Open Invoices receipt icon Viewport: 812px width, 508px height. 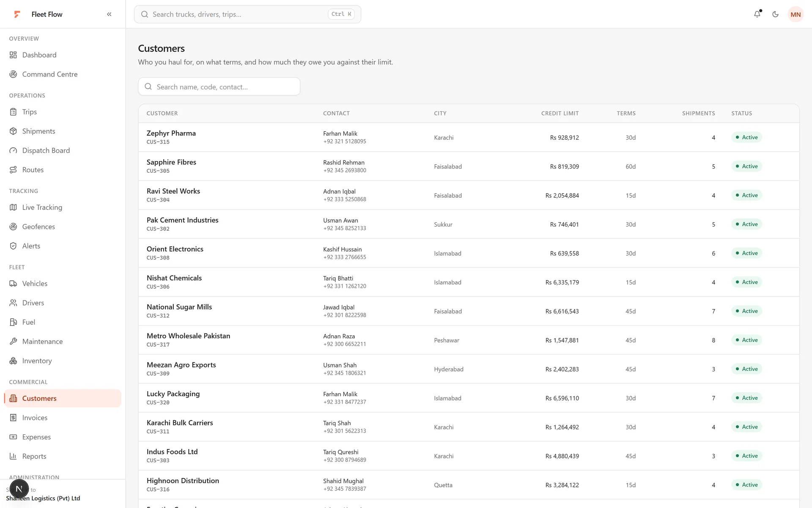point(14,418)
